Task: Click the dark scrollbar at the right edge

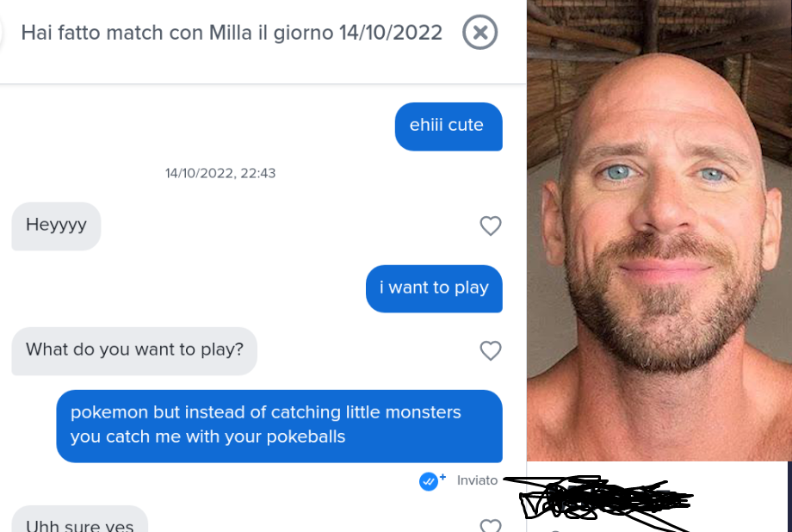Action: pos(789,497)
